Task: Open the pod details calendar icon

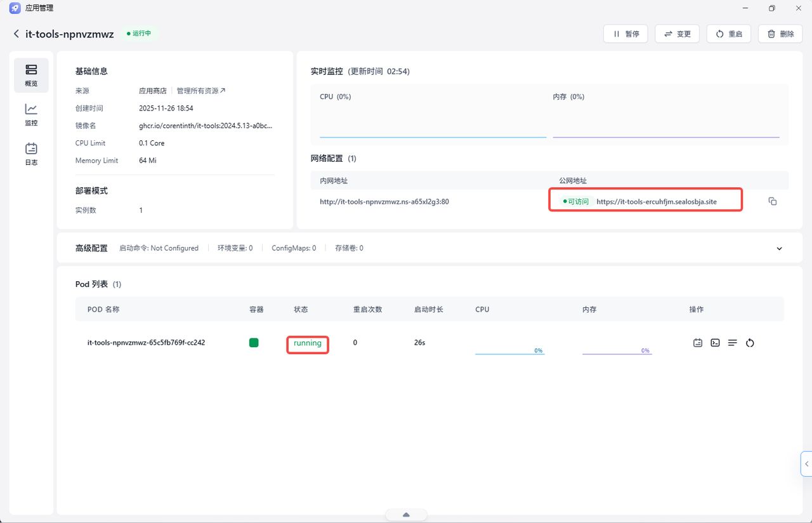Action: (698, 343)
